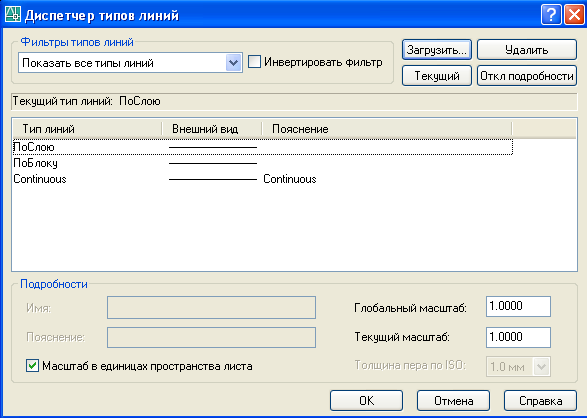
Task: Click the Текущий масштаб input field
Action: coord(518,337)
